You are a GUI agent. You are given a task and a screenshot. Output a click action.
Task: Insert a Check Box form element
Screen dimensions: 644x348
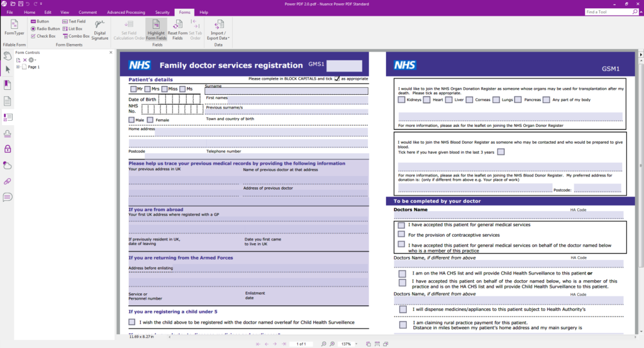click(x=43, y=36)
